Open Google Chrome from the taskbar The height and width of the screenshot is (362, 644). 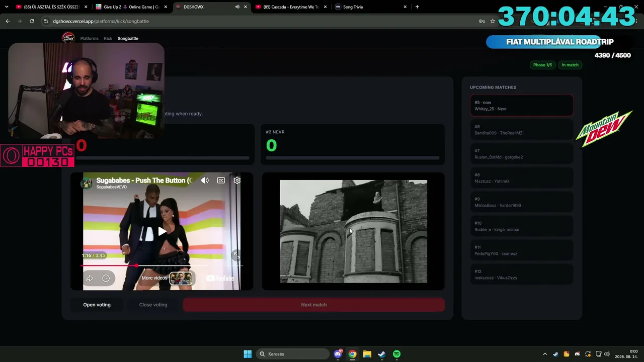(352, 354)
